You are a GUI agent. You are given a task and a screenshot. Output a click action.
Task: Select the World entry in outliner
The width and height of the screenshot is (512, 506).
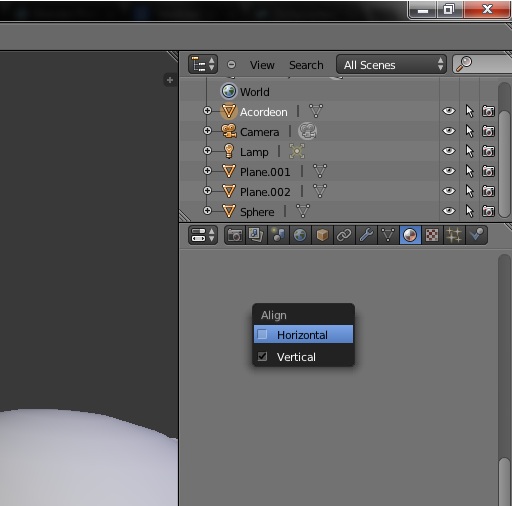click(x=255, y=92)
